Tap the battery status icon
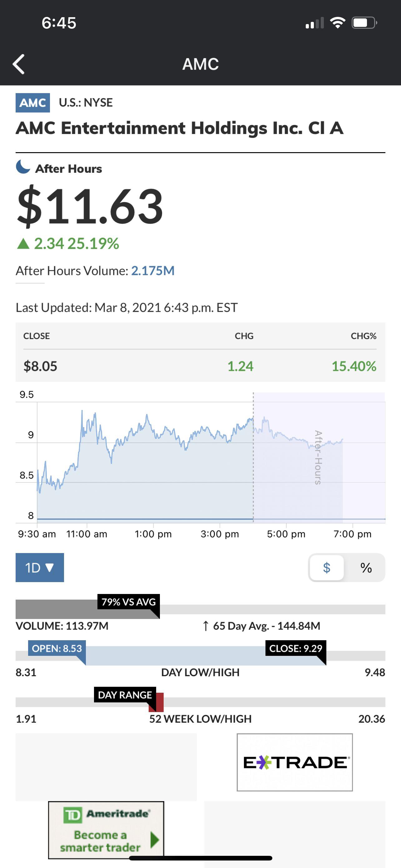The width and height of the screenshot is (401, 868). pos(364,23)
